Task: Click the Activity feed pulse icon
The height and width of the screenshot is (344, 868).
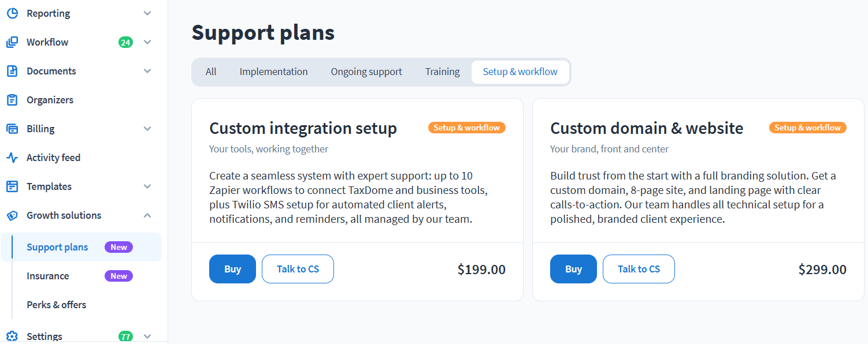Action: pyautogui.click(x=12, y=158)
